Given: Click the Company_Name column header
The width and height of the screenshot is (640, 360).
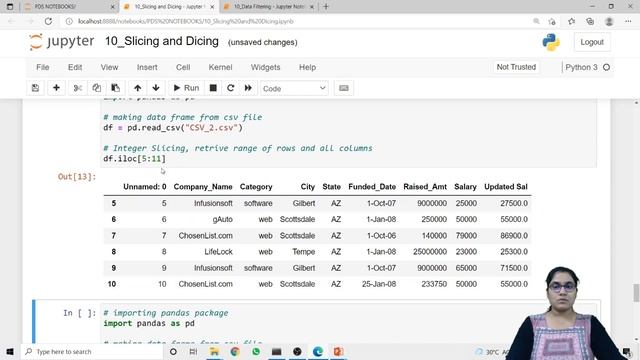Looking at the screenshot, I should click(x=203, y=187).
